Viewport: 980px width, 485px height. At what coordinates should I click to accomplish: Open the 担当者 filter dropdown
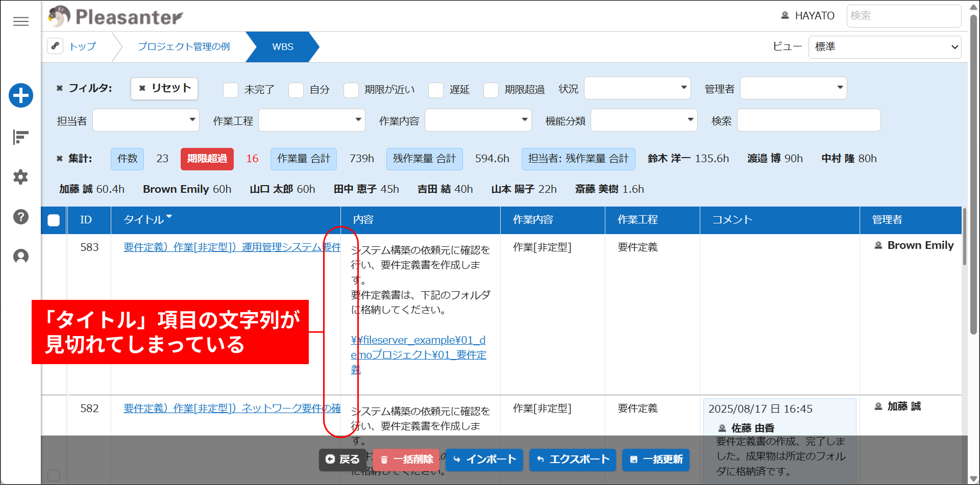[146, 120]
